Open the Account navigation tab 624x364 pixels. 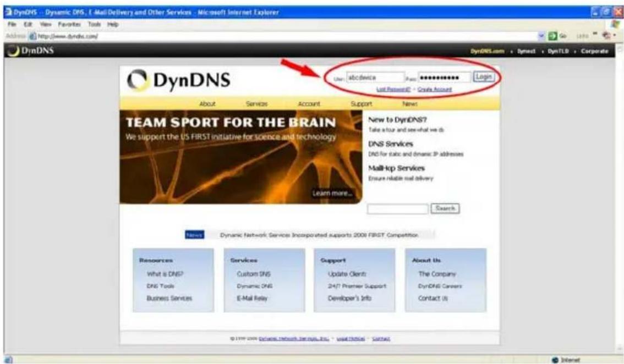[x=309, y=104]
